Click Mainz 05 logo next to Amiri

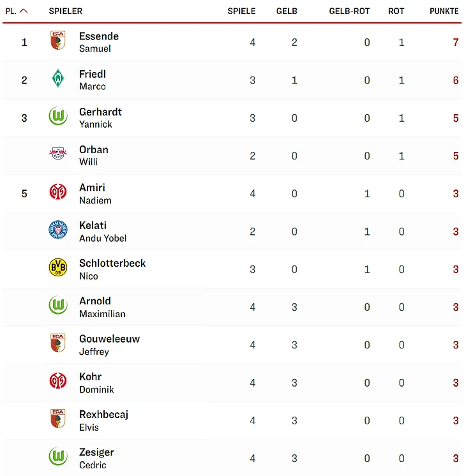(x=58, y=192)
